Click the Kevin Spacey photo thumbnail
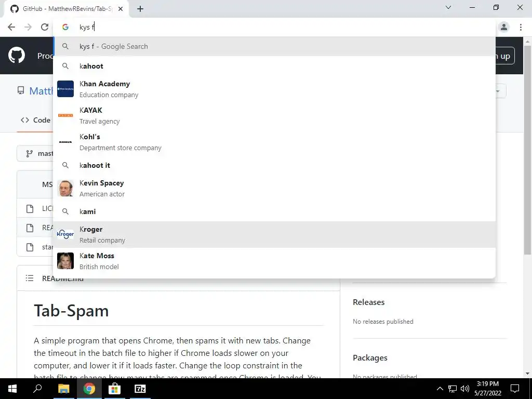532x399 pixels. click(x=65, y=188)
